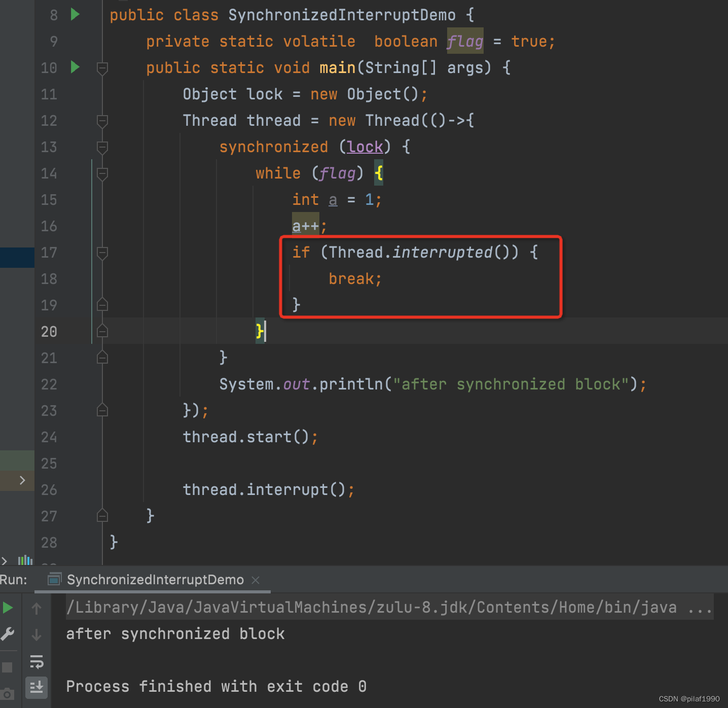Collapse the main method with its fold arrow
This screenshot has height=708, width=728.
coord(102,67)
